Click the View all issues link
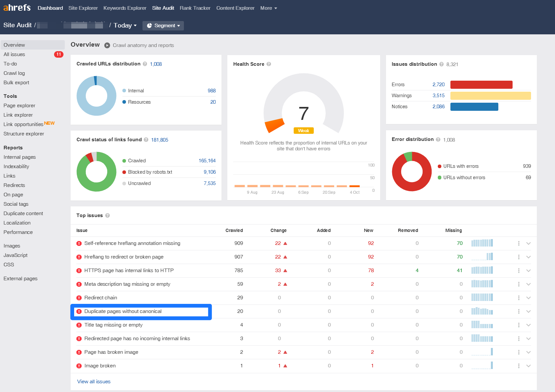 click(x=94, y=382)
